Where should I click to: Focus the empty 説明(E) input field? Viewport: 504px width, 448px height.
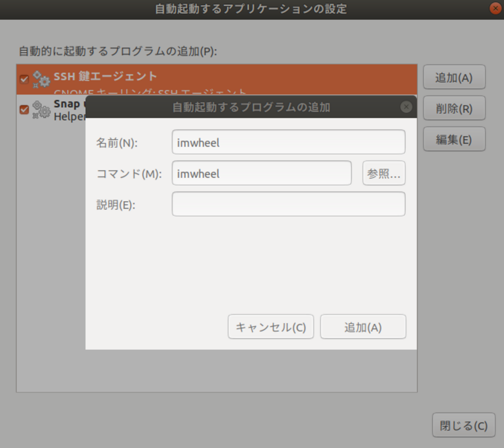(x=288, y=204)
